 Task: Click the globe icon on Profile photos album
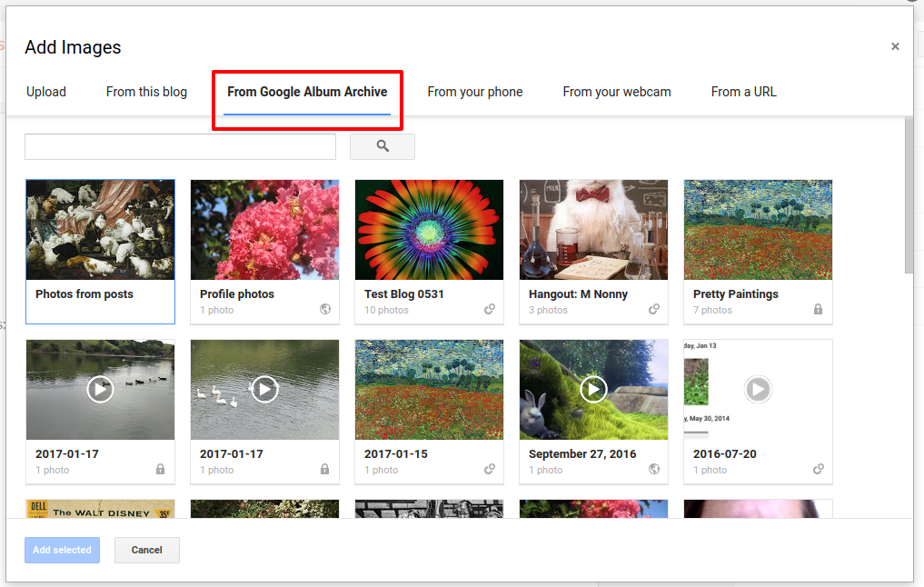pos(324,309)
